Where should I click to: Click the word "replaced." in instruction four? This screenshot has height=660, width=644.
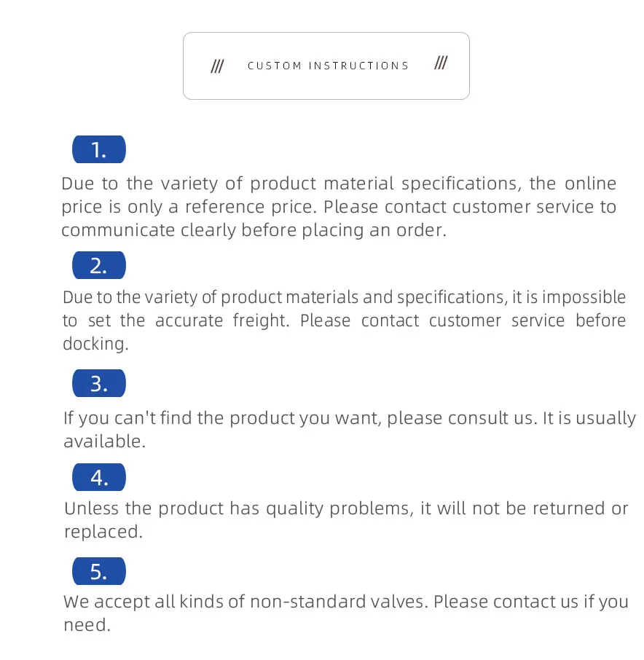tap(103, 532)
